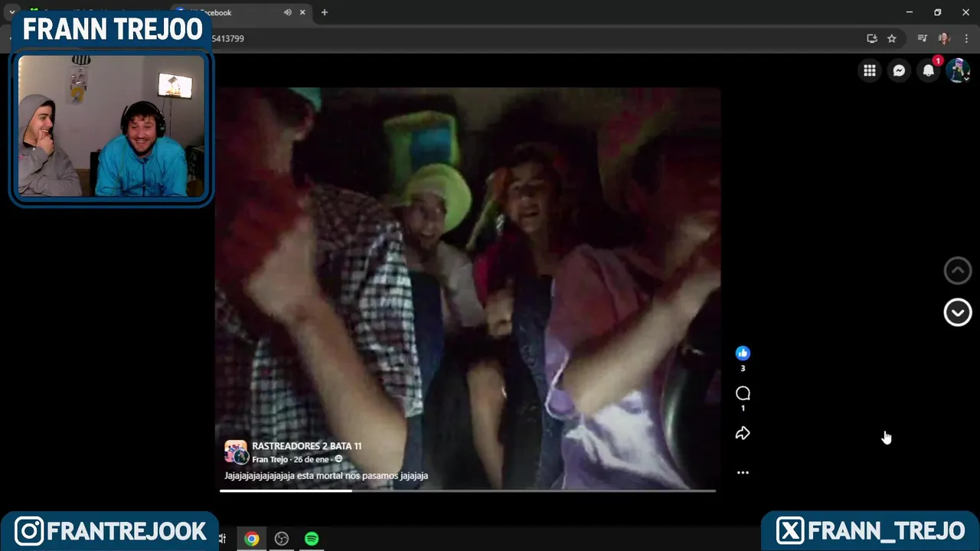Open OBS Studio from taskbar
Screen dimensions: 980x551
[282, 539]
